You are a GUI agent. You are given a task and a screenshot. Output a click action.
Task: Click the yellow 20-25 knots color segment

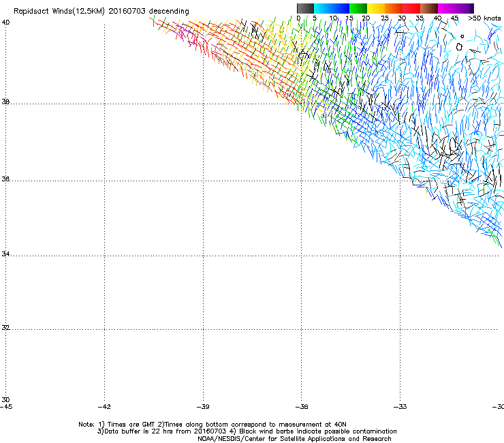click(376, 8)
